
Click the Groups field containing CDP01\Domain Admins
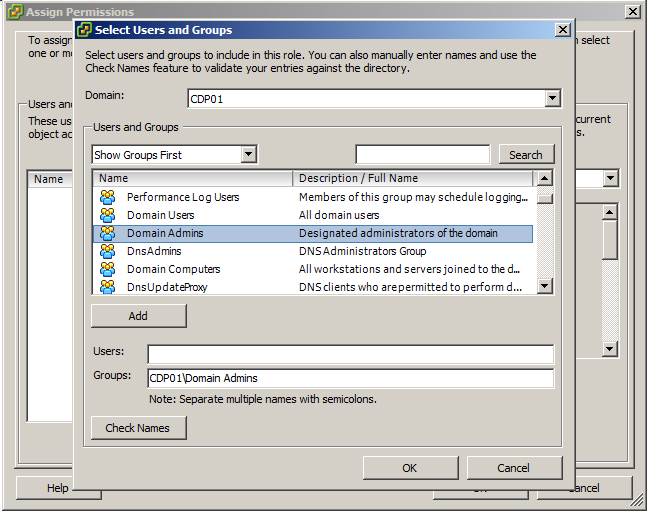tap(350, 378)
